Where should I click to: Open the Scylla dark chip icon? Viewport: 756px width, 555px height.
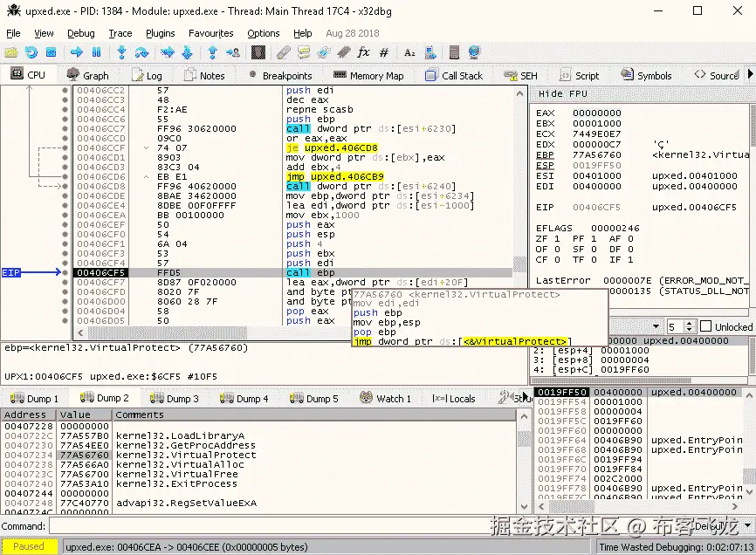pos(258,52)
